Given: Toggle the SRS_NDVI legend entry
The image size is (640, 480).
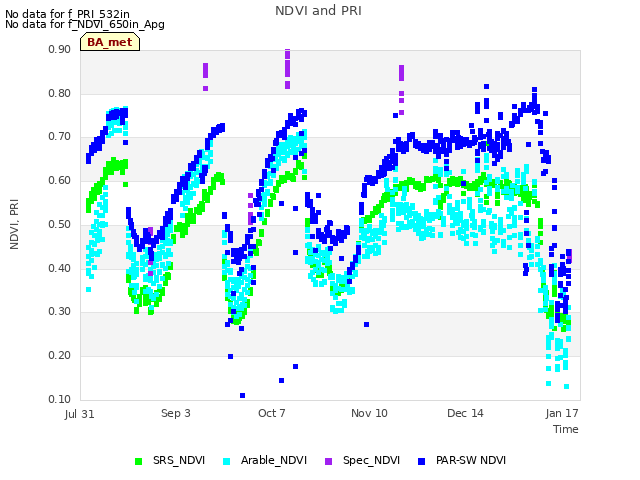Looking at the screenshot, I should coord(170,460).
